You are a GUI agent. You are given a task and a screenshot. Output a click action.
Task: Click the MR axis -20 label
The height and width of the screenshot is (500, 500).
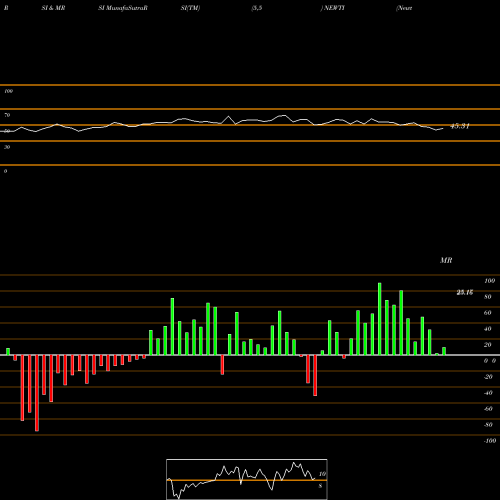tap(488, 377)
